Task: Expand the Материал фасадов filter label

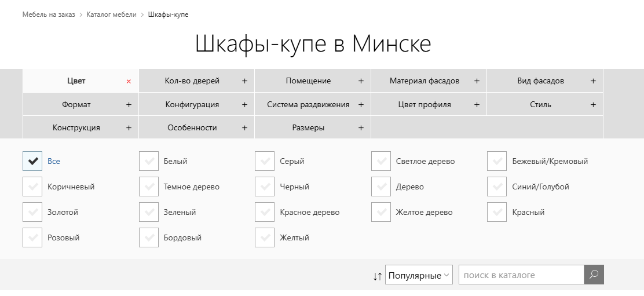Action: [425, 81]
